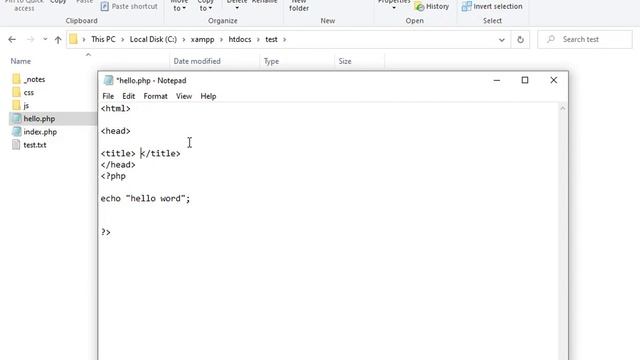Open Notepad View menu
This screenshot has height=360, width=640.
(184, 96)
